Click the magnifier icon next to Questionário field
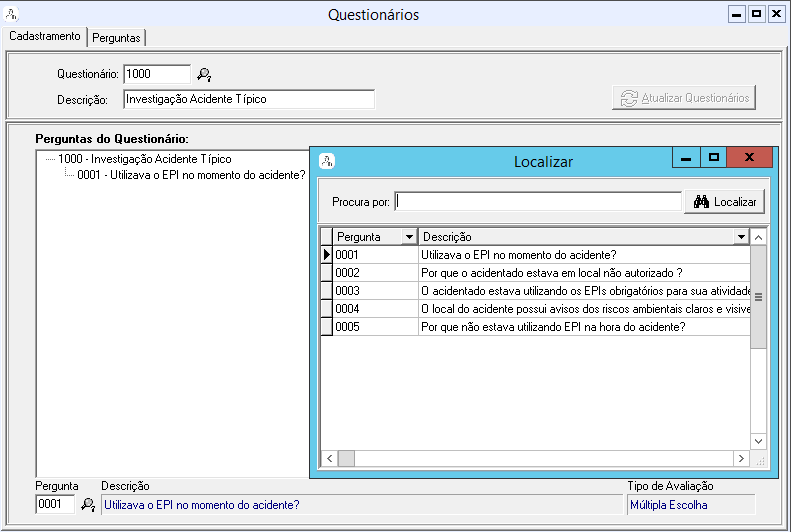The height and width of the screenshot is (532, 791). [204, 74]
